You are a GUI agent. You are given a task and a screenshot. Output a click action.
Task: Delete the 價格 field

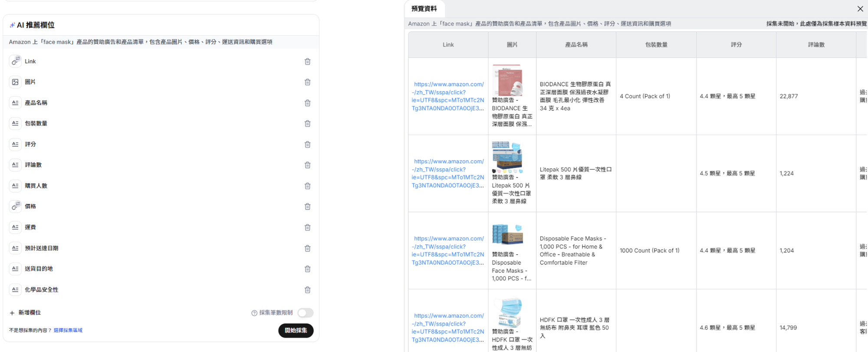307,207
